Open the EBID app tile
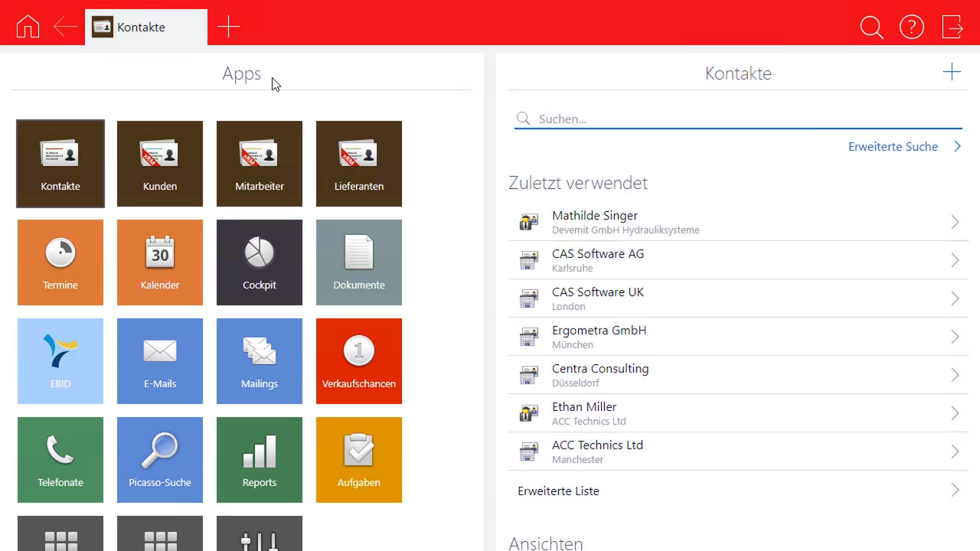Screen dimensions: 980x551 coord(60,361)
